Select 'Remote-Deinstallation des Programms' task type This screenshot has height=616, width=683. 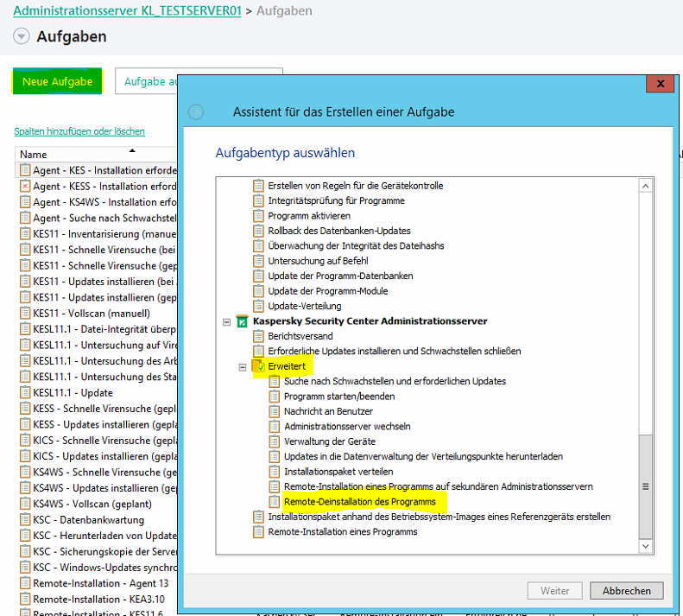coord(359,502)
